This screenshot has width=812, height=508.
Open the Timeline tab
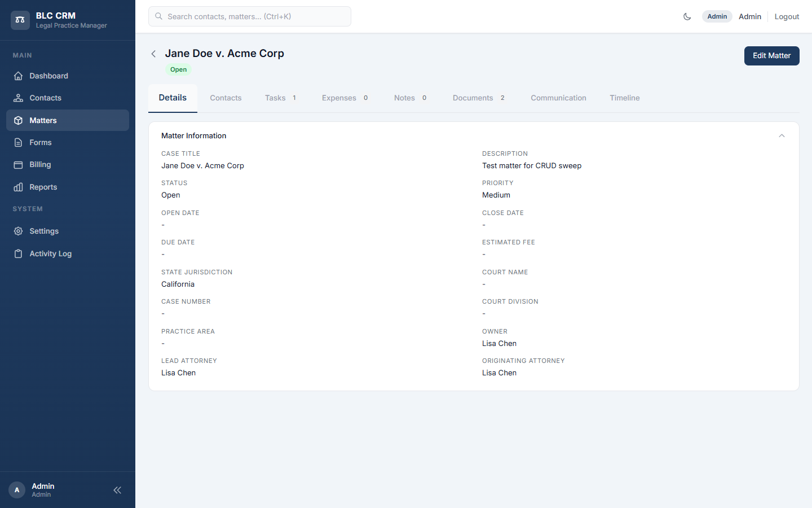click(x=625, y=98)
